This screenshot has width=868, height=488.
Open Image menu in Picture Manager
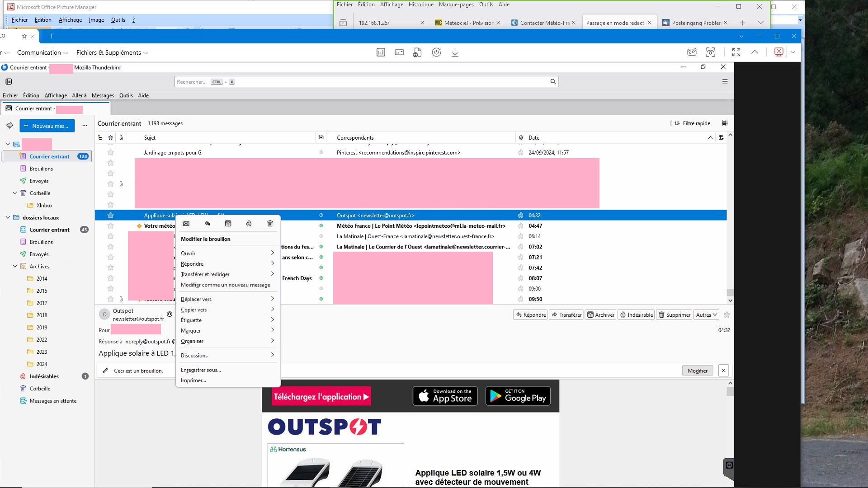tap(96, 20)
